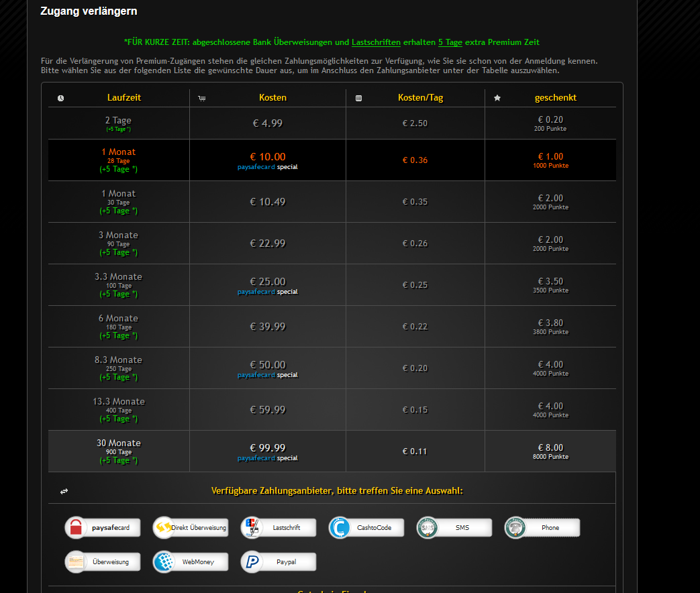Click the star icon beside geschenkt header

(497, 98)
